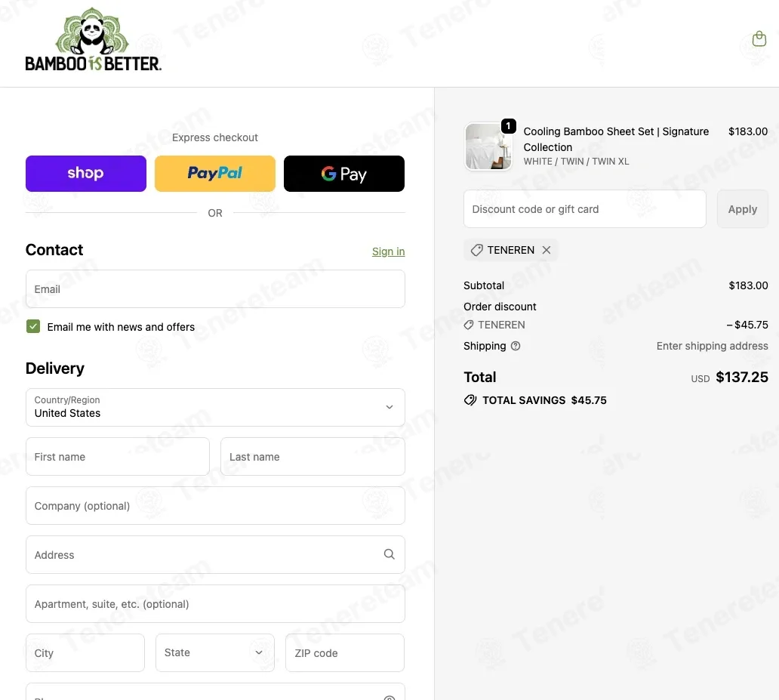Expand the State dropdown
Viewport: 779px width, 700px height.
point(215,652)
